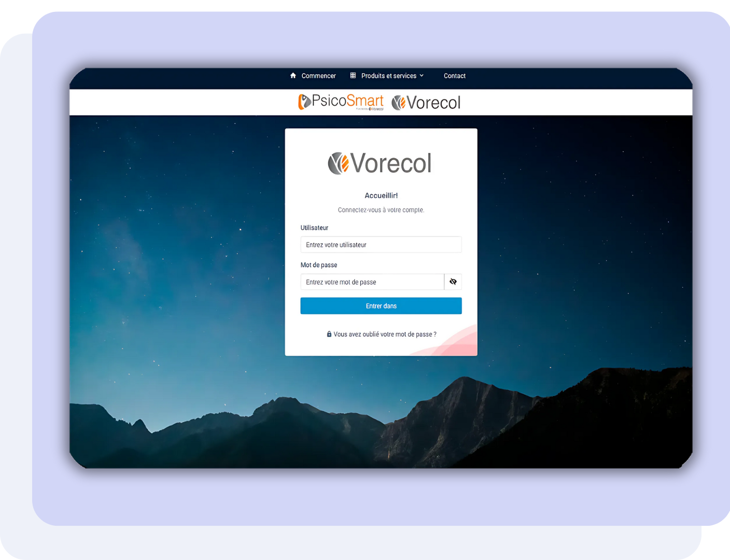Click the lock icon beside forgot password
The height and width of the screenshot is (560, 730).
tap(329, 334)
